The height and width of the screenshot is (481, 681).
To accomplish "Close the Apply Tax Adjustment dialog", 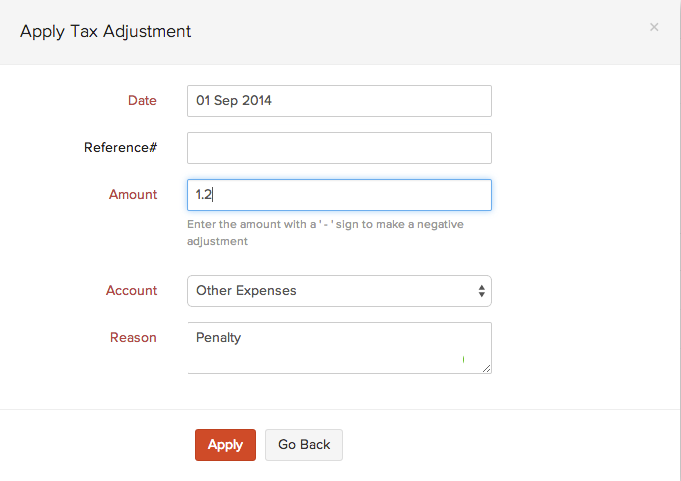I will point(654,27).
